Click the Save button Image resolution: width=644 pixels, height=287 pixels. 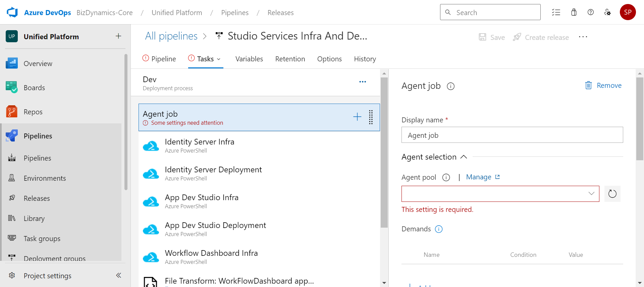click(492, 37)
